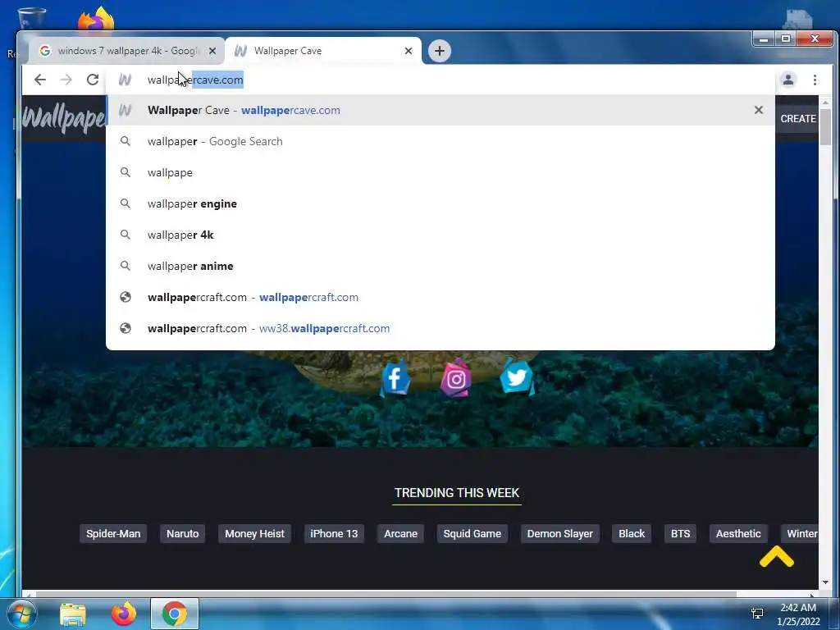Click the W site icon in address bar
Viewport: 840px width, 630px height.
pyautogui.click(x=125, y=80)
